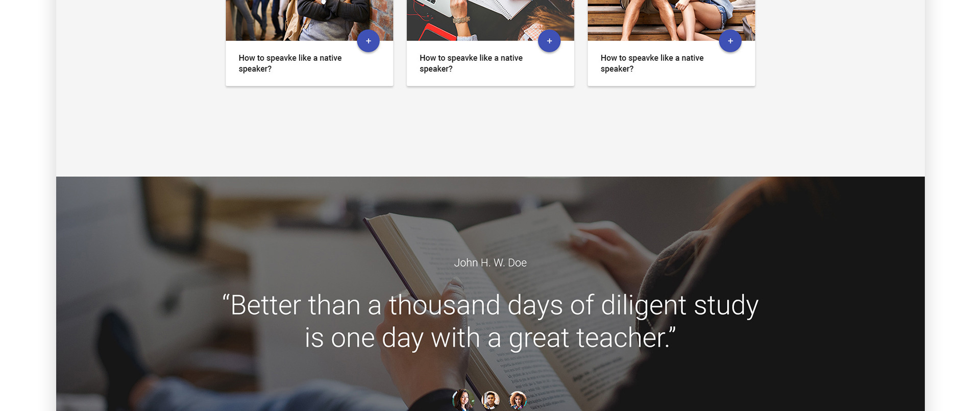Viewport: 980px width, 411px height.
Task: Click the John H. W. Doe author name
Action: pyautogui.click(x=490, y=262)
